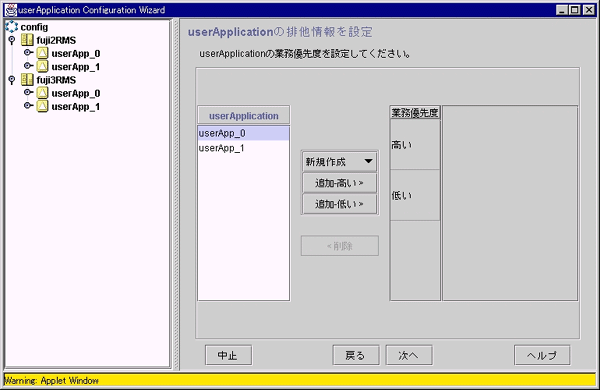
Task: Click userApp_0 icon under fuji3RMS
Action: (42, 93)
